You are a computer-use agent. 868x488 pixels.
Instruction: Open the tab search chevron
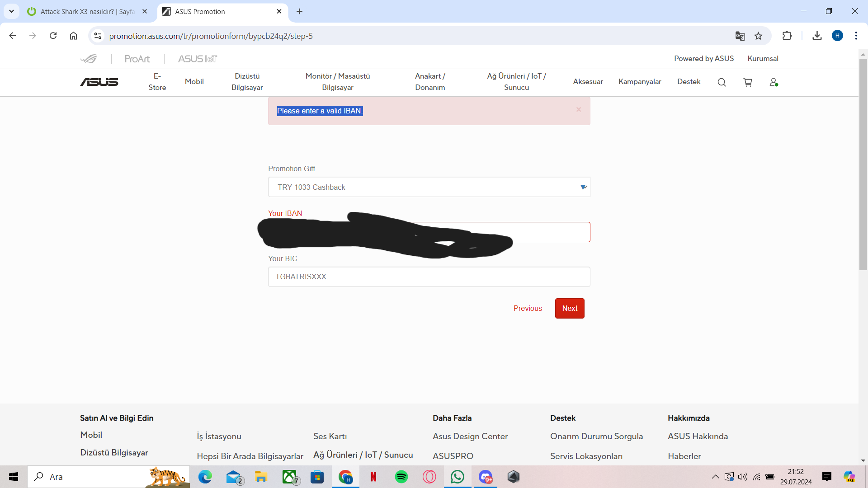point(11,11)
